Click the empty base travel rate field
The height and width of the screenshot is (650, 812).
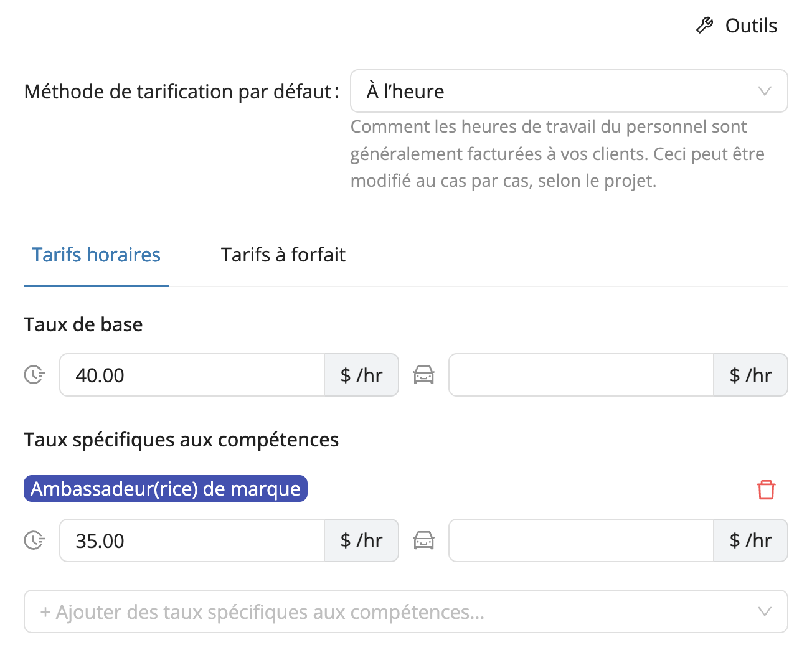tap(580, 375)
